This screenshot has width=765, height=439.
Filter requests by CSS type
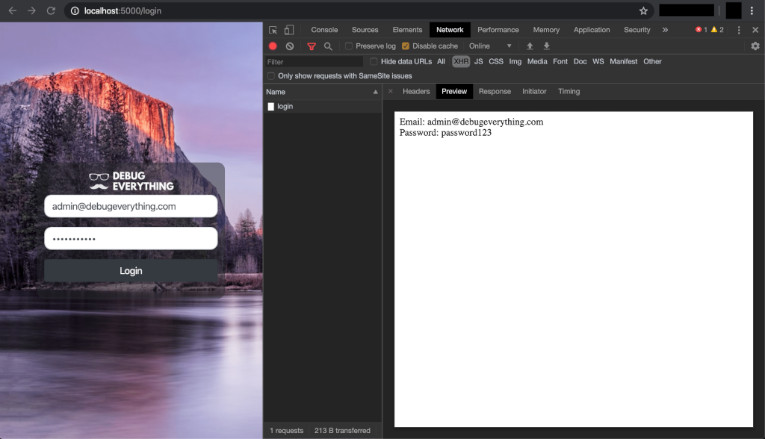point(496,61)
